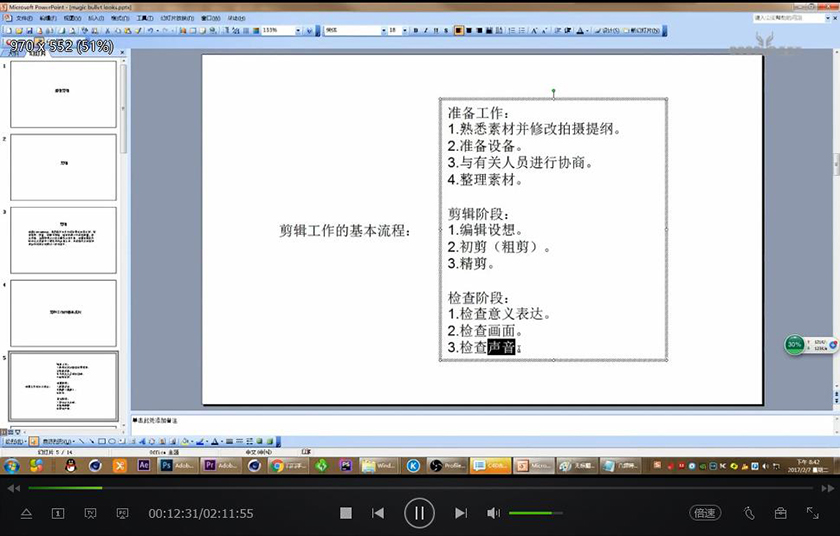
Task: Click the Format Painter brush icon
Action: click(138, 31)
